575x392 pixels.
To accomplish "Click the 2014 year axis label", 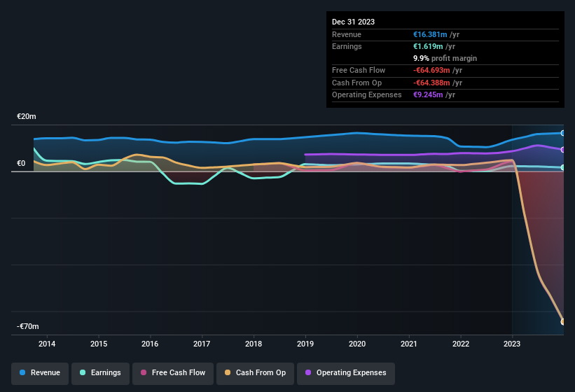I will [x=47, y=344].
